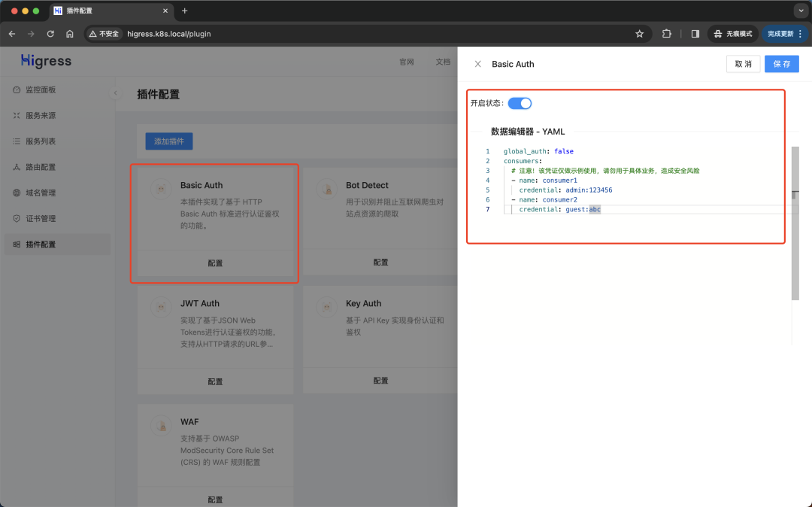Viewport: 812px width, 507px height.
Task: Click 配置 on the Key Auth card
Action: pyautogui.click(x=380, y=380)
